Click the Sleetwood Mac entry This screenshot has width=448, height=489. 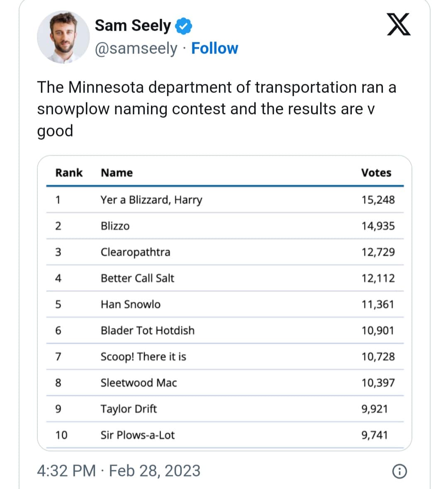point(139,383)
